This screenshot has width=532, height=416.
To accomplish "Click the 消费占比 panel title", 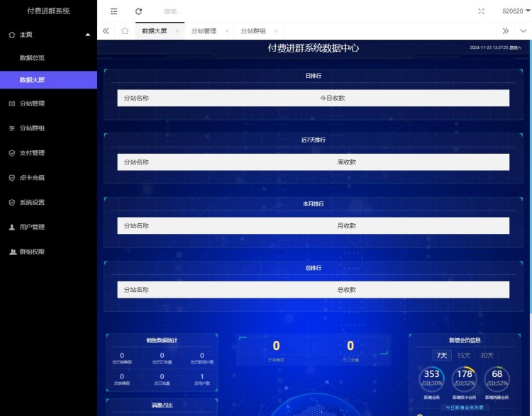I will [x=162, y=405].
